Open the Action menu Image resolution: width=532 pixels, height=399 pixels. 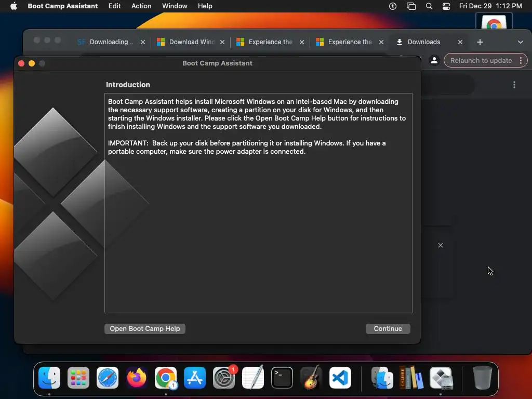coord(141,6)
